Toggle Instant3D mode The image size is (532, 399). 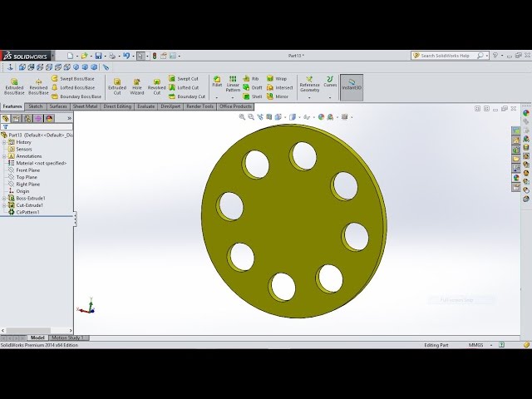(352, 87)
